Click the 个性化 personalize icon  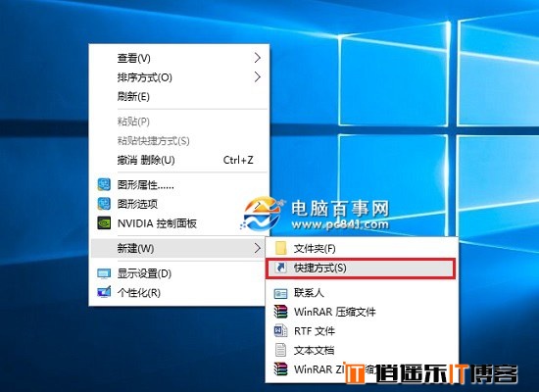point(104,292)
